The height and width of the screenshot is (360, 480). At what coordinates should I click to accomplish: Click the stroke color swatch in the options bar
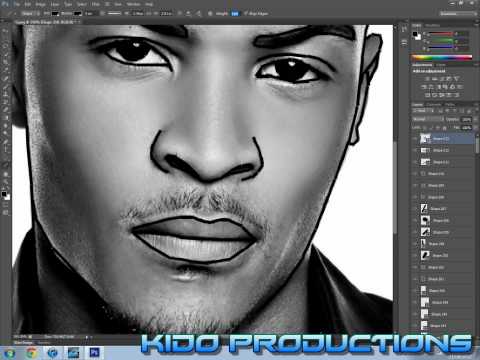click(x=78, y=14)
